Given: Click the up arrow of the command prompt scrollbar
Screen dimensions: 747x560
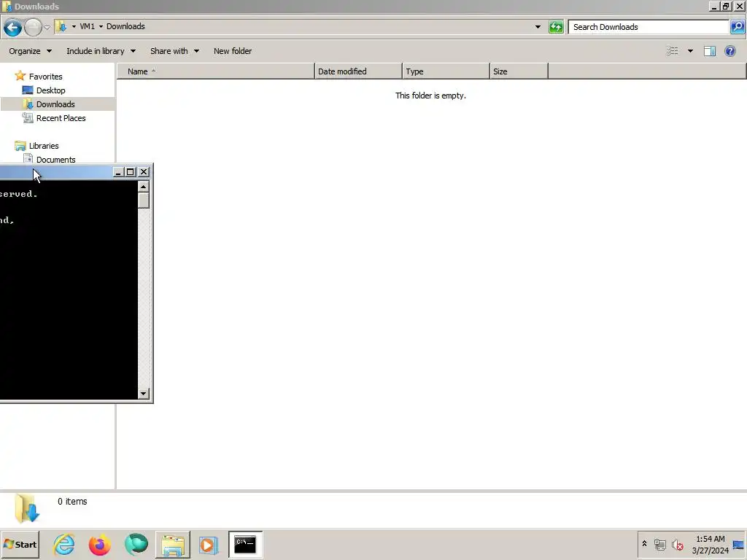Looking at the screenshot, I should coord(144,187).
